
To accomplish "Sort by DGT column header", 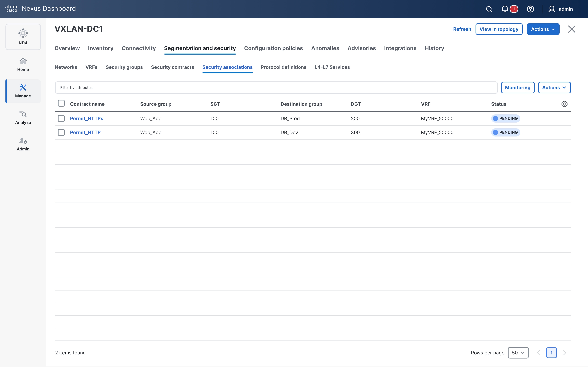I will (356, 104).
